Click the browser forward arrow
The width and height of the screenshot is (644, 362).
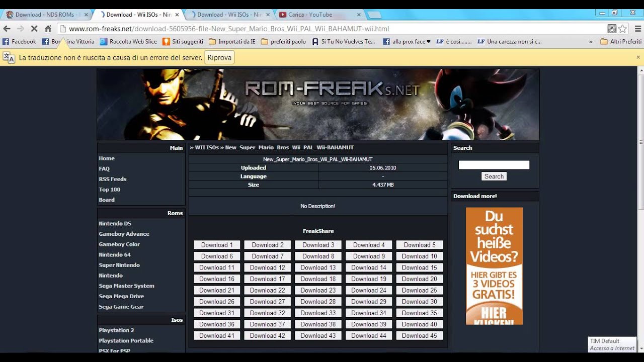tap(21, 29)
